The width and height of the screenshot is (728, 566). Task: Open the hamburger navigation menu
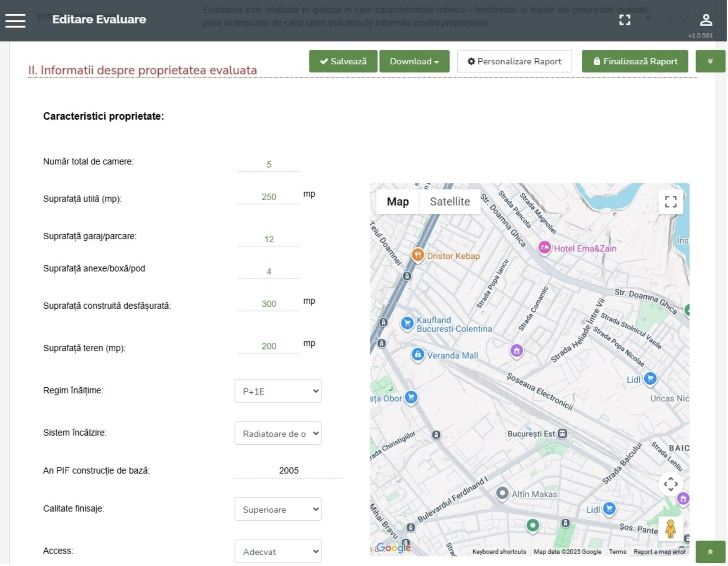pyautogui.click(x=15, y=20)
